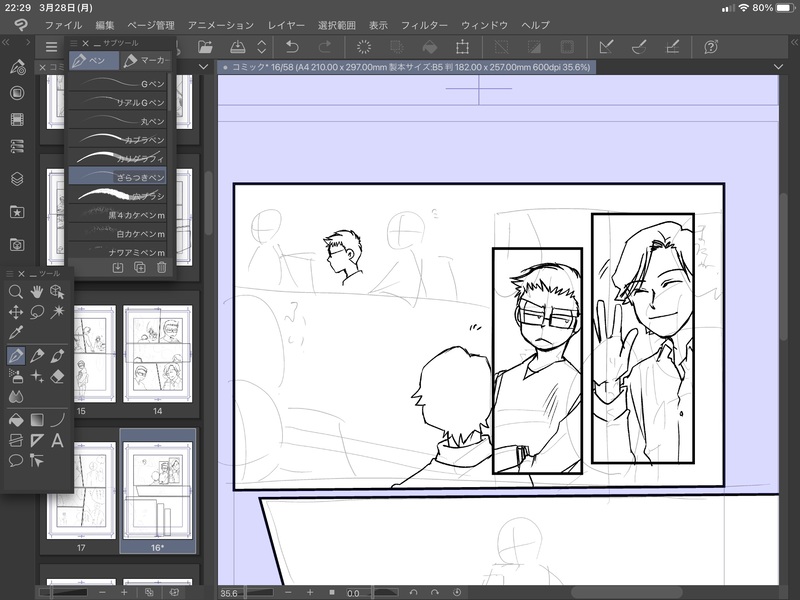800x600 pixels.
Task: Select the Move layer tool
Action: (16, 312)
